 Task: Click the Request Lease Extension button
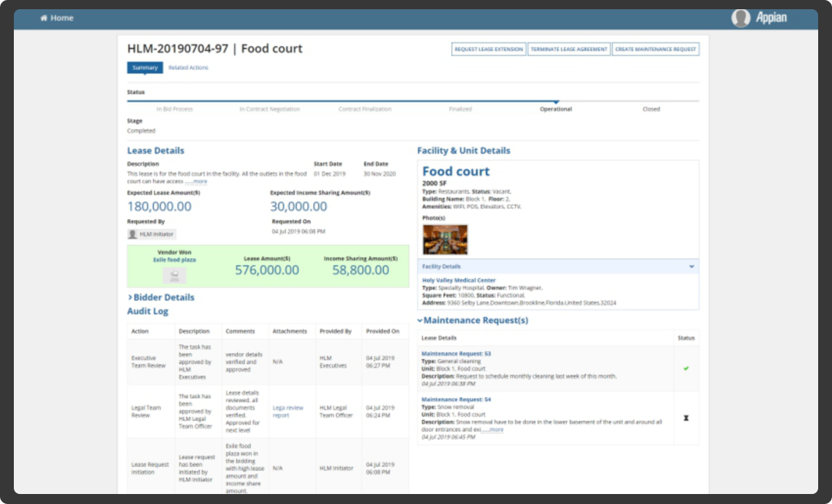coord(491,48)
